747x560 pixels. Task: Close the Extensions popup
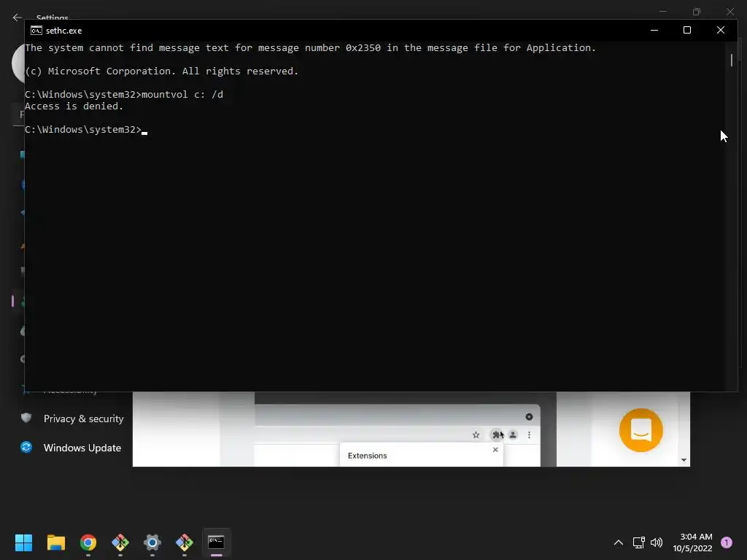click(x=495, y=449)
